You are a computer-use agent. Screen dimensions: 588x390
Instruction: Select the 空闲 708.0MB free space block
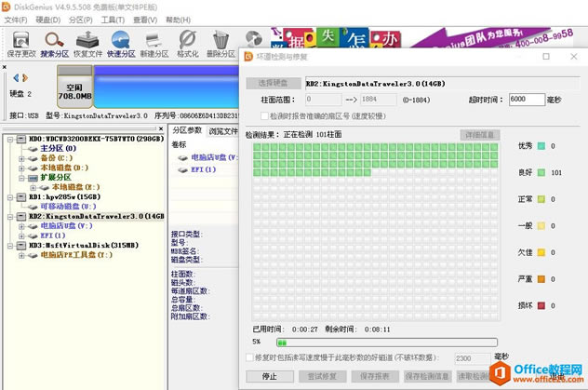pos(74,87)
